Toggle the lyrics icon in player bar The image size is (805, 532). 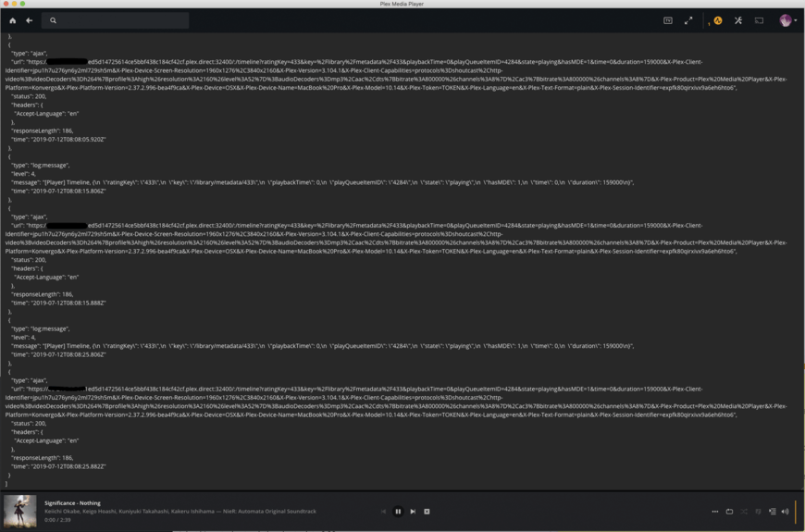tap(759, 512)
